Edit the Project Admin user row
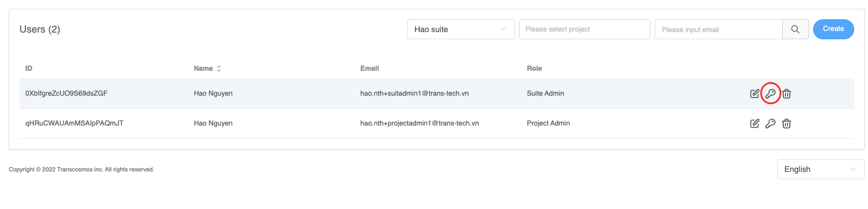Image resolution: width=868 pixels, height=209 pixels. click(754, 123)
